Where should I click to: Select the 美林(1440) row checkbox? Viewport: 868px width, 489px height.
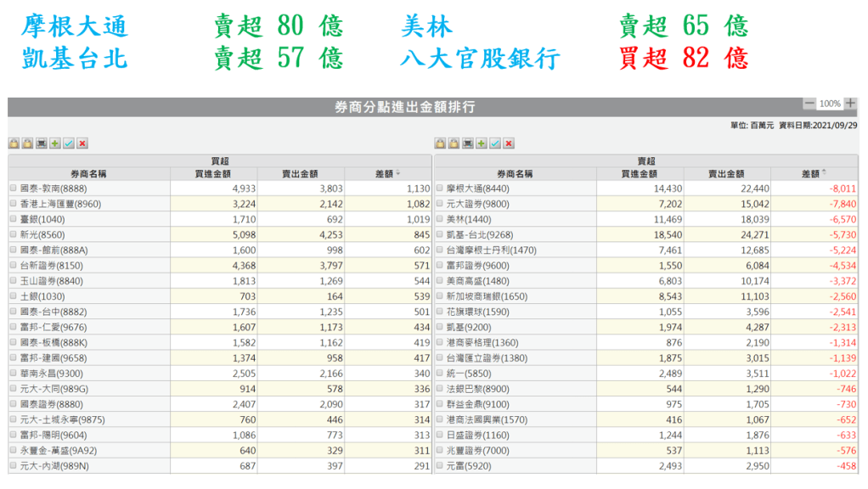click(440, 219)
